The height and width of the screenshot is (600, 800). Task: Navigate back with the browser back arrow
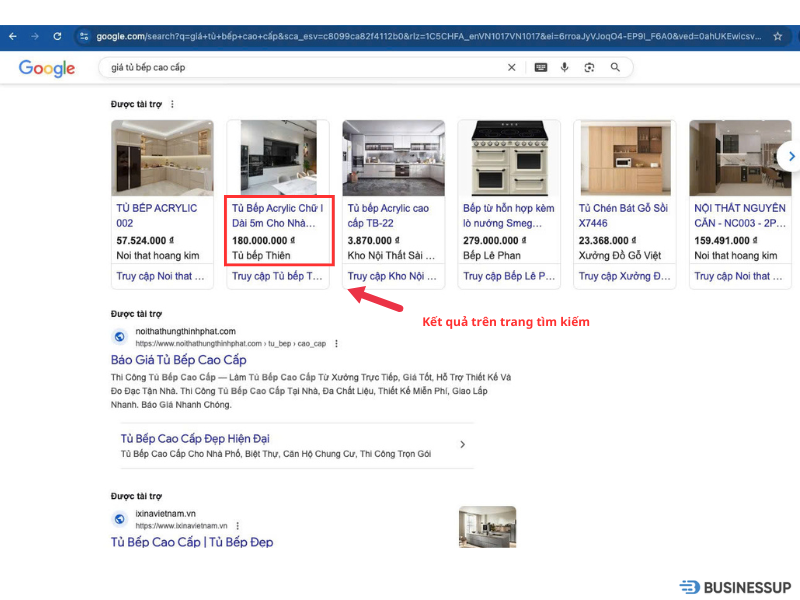(x=13, y=36)
